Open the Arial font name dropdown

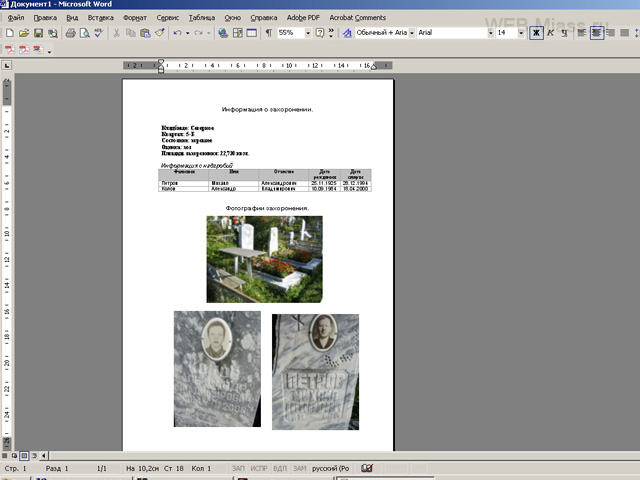(490, 33)
